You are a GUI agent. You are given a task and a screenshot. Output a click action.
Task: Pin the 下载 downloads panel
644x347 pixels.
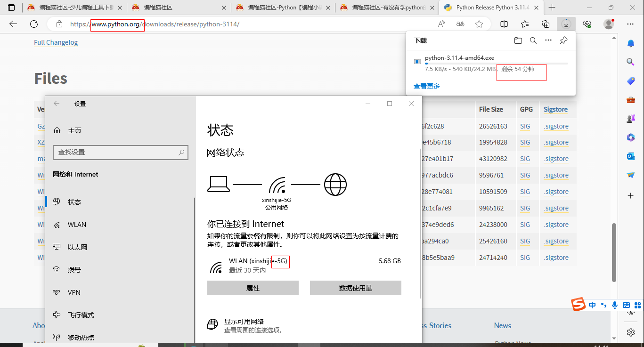pyautogui.click(x=563, y=40)
